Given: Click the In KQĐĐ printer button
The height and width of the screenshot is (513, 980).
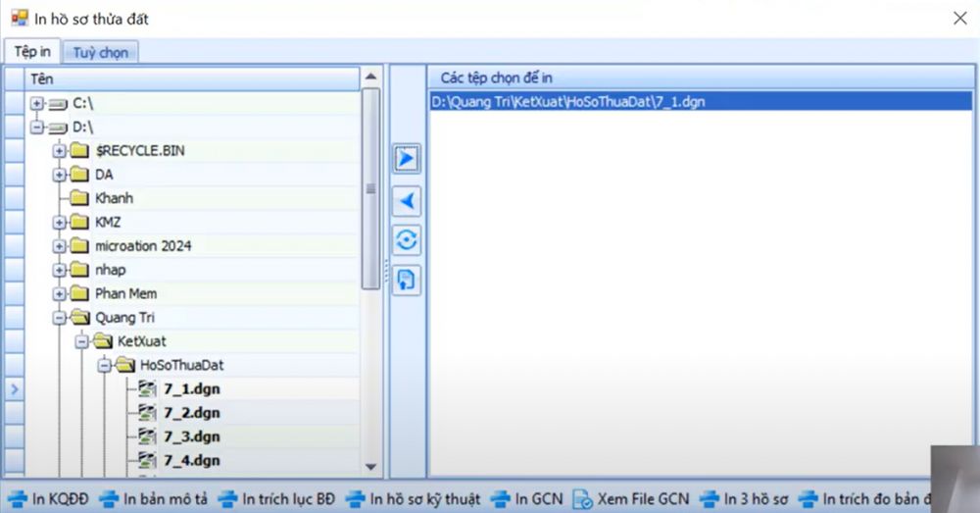Looking at the screenshot, I should click(x=49, y=498).
